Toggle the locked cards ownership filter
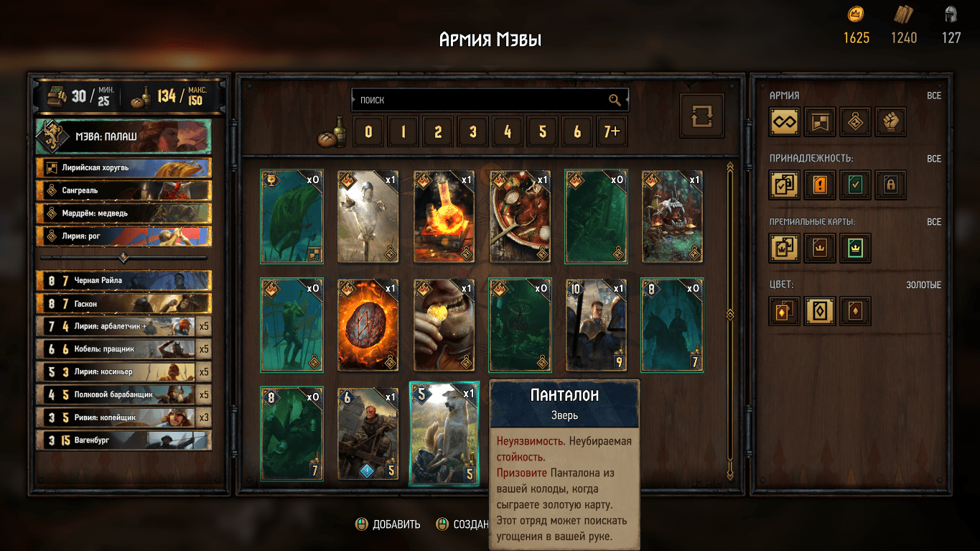 (890, 185)
